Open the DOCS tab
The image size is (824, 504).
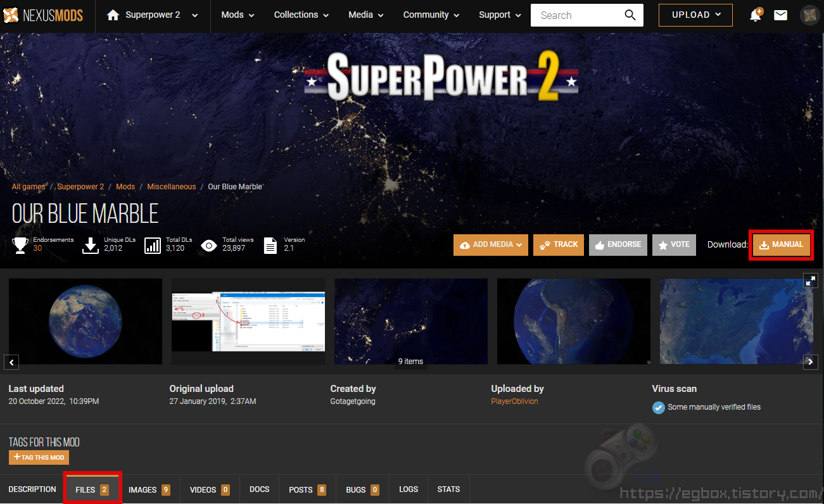(260, 489)
